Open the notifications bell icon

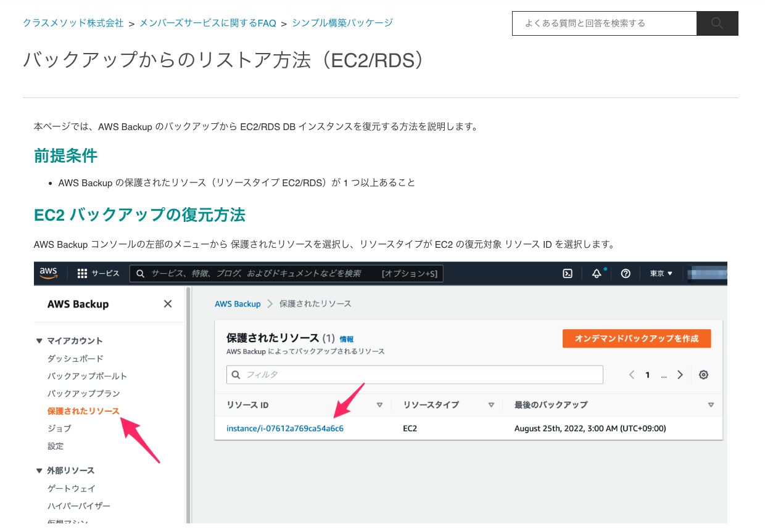point(597,274)
